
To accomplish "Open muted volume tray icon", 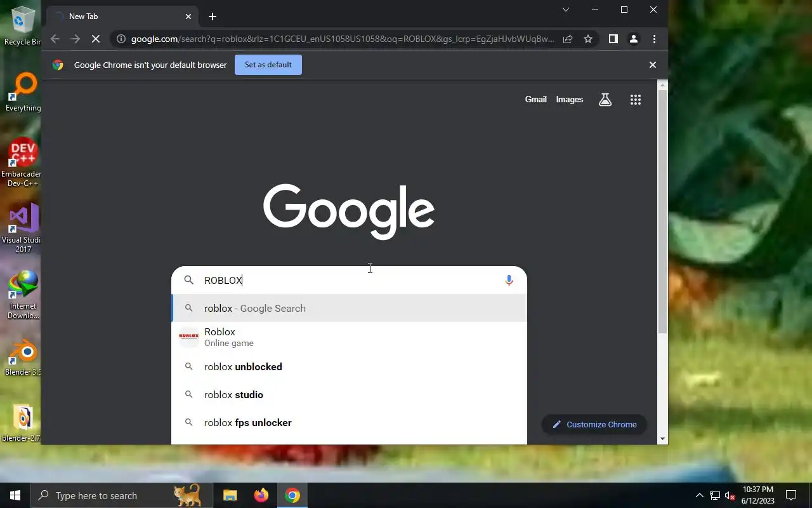I will click(730, 495).
